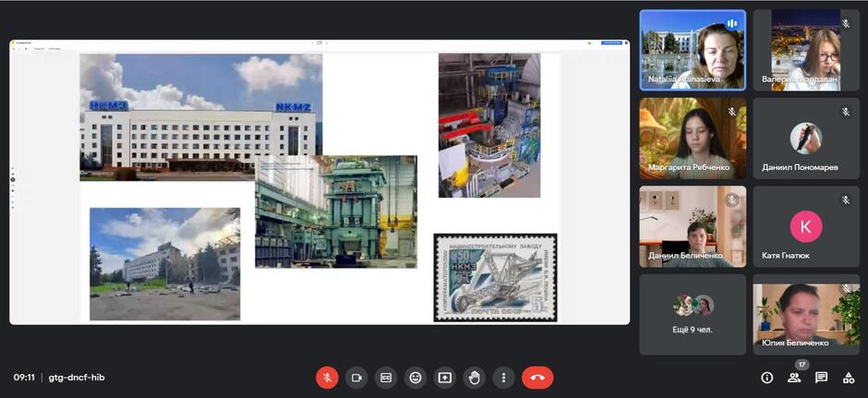This screenshot has height=398, width=868.
Task: Select Юлия Беличенко's video tile
Action: click(806, 314)
